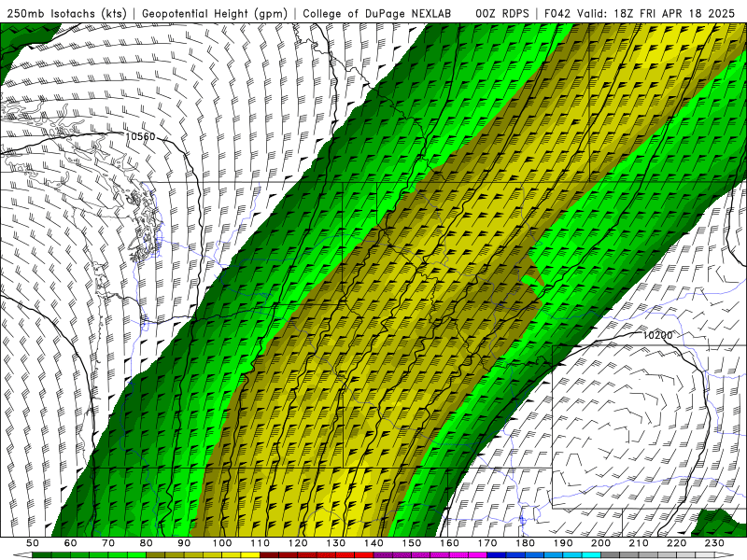Click the 100 knot color bar label
This screenshot has height=560, width=747.
[222, 543]
